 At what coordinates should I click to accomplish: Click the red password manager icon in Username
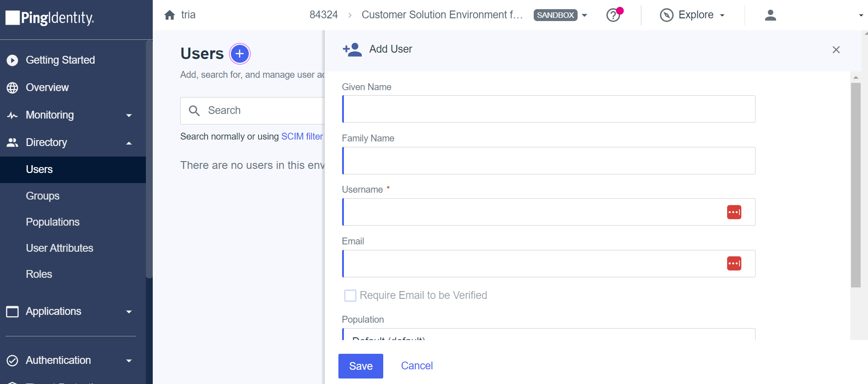pos(734,212)
